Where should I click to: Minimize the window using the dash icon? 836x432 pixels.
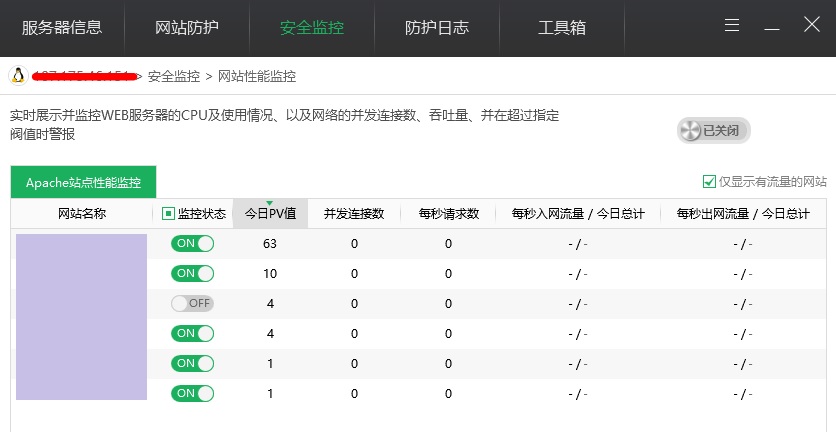pyautogui.click(x=772, y=27)
